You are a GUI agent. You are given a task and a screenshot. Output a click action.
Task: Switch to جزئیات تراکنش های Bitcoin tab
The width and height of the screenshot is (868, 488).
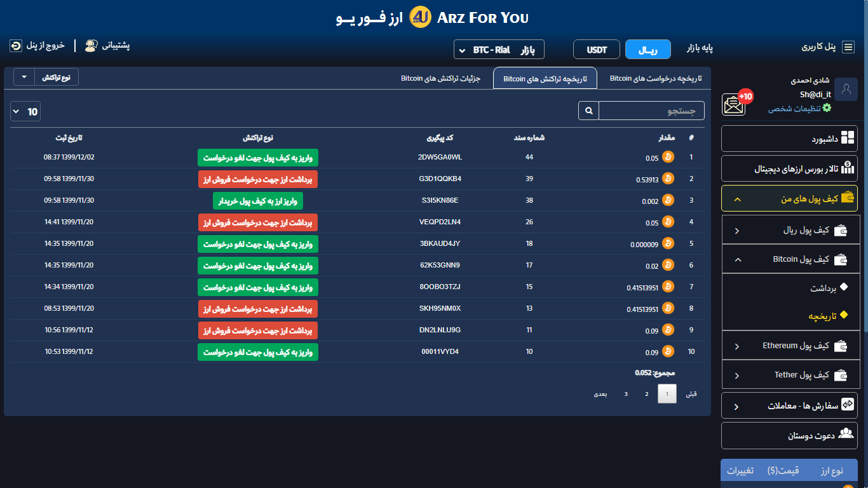coord(440,78)
